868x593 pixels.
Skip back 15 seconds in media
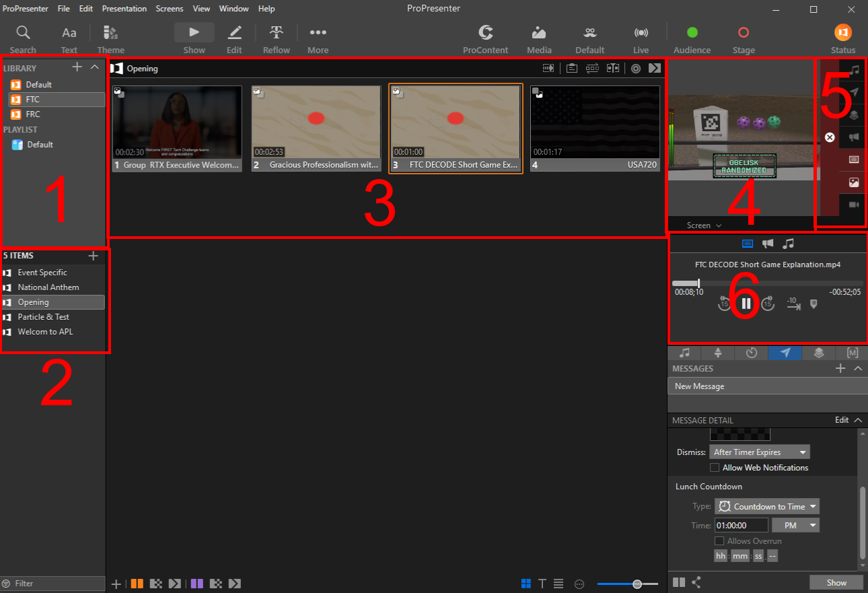point(724,304)
